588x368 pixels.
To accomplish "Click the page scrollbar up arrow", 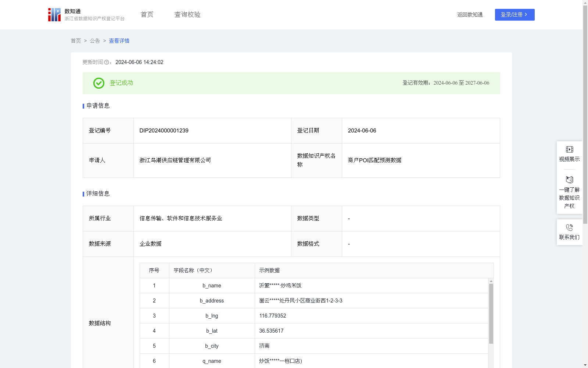I will pyautogui.click(x=585, y=3).
